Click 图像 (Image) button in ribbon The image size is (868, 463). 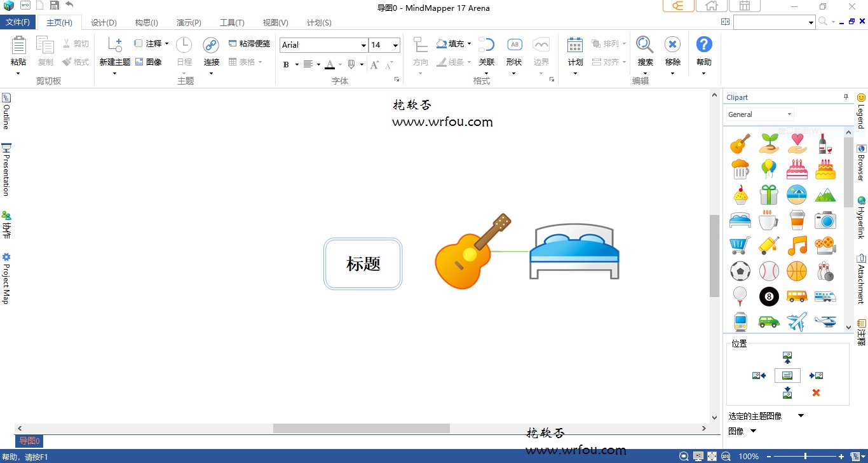149,62
